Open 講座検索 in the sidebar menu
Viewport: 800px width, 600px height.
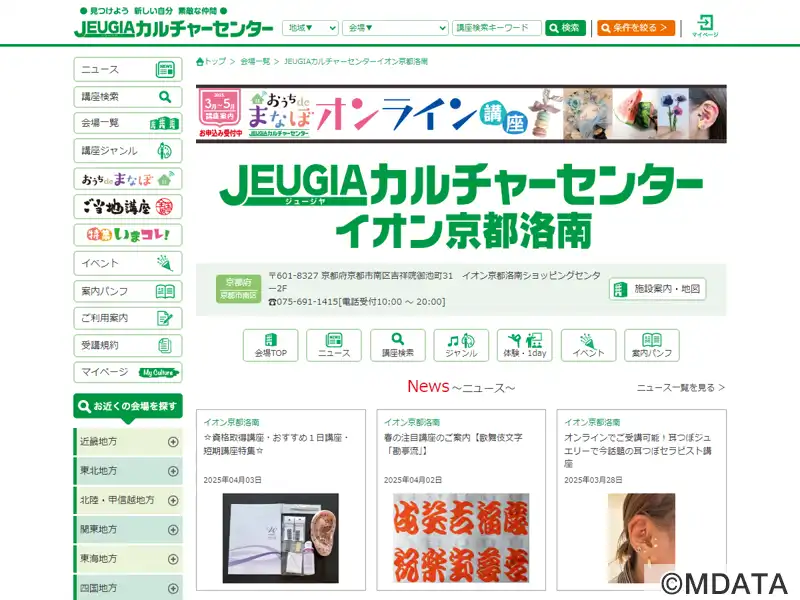(128, 96)
